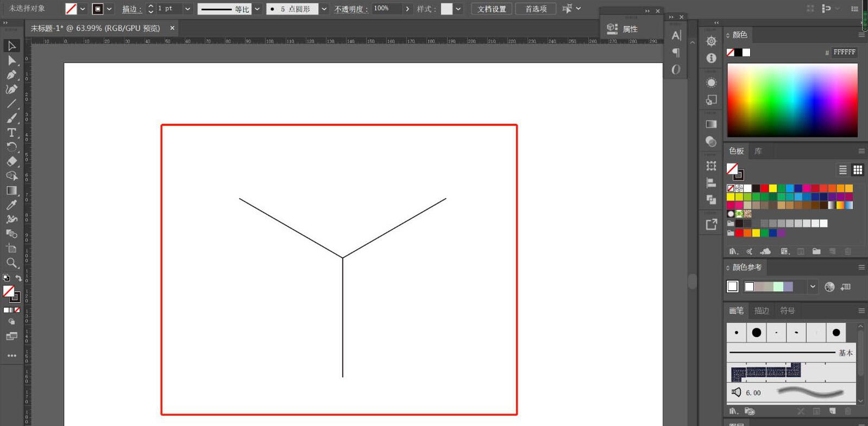Image resolution: width=868 pixels, height=426 pixels.
Task: Select the Paintbrush tool
Action: coord(11,118)
